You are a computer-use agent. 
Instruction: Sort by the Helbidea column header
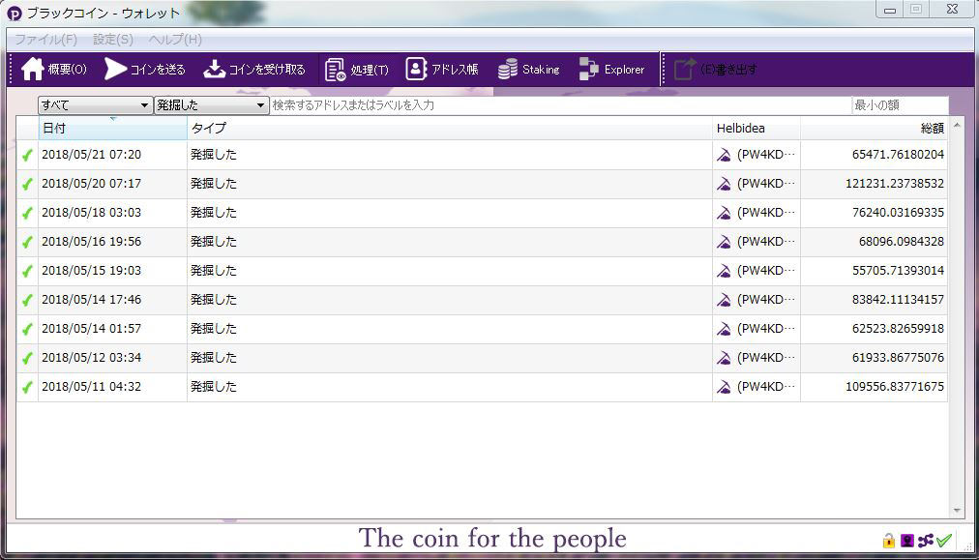[756, 128]
